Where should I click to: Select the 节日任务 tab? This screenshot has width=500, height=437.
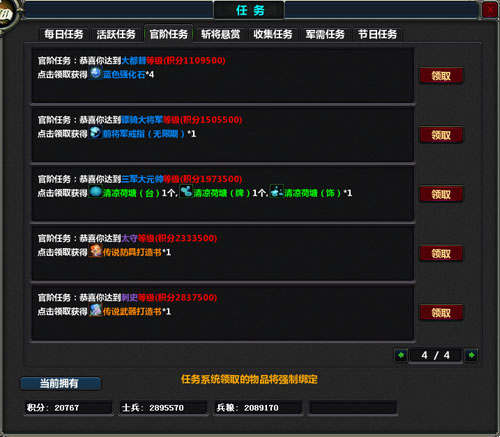click(377, 34)
